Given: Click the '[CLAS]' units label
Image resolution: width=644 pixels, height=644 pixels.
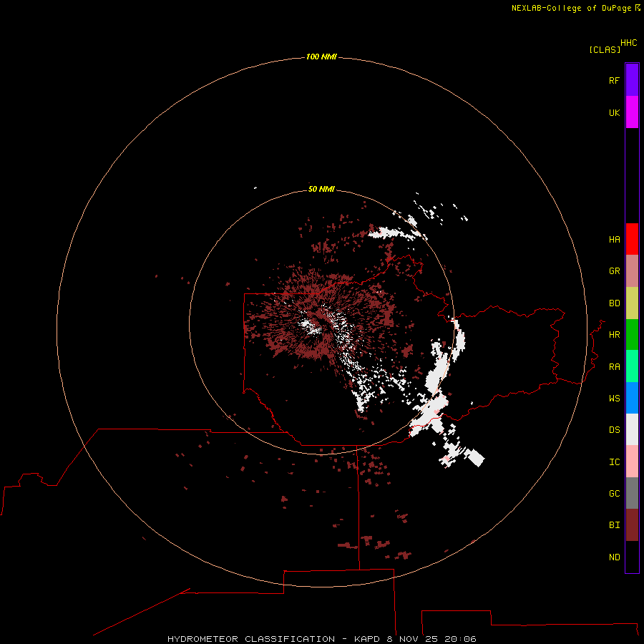Looking at the screenshot, I should pos(605,49).
